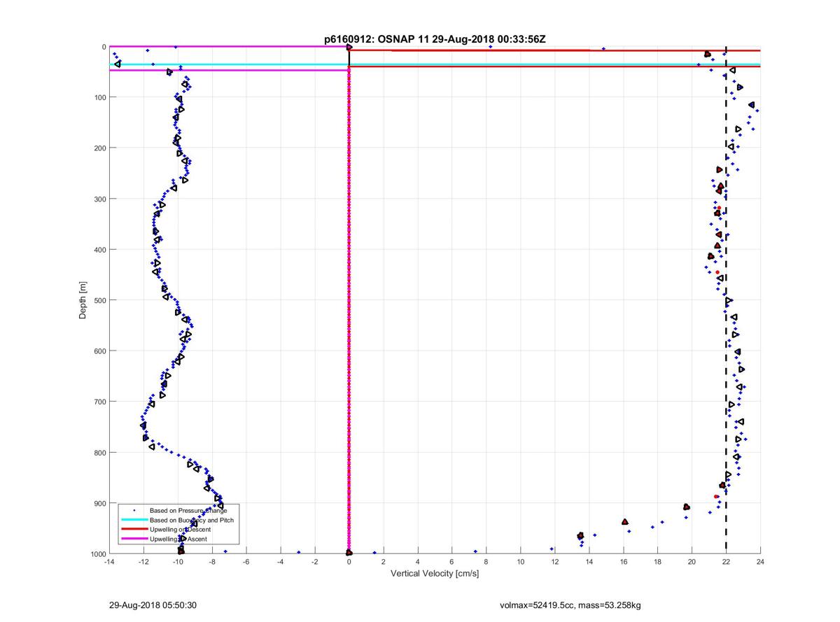Click velocity axis tick label '18'

[657, 562]
